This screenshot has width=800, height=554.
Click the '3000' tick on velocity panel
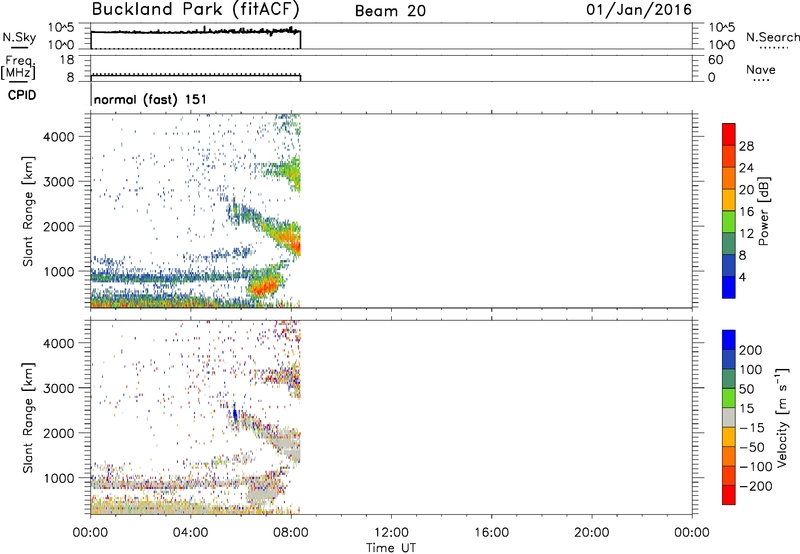tap(59, 388)
